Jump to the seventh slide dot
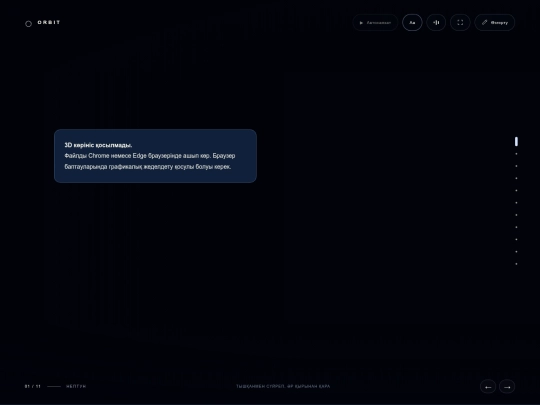 click(516, 215)
